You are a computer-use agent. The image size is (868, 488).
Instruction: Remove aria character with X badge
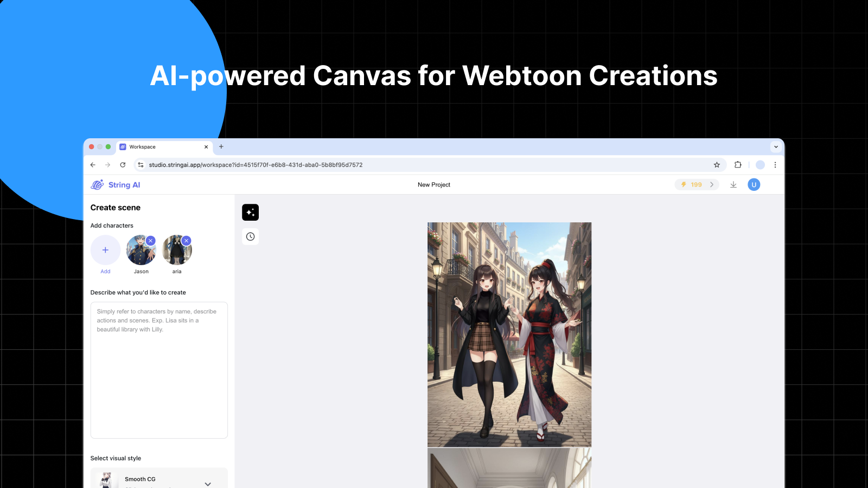coord(187,241)
